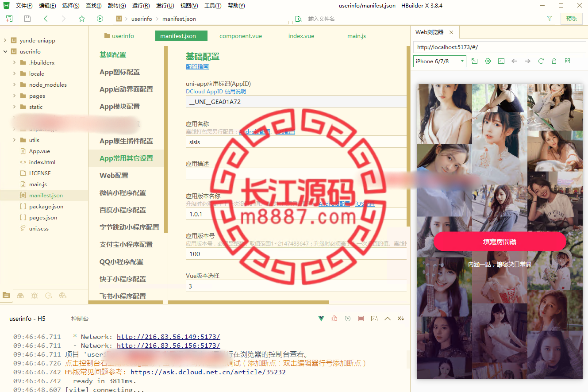
Task: Open pages.json in the file tree
Action: (43, 217)
